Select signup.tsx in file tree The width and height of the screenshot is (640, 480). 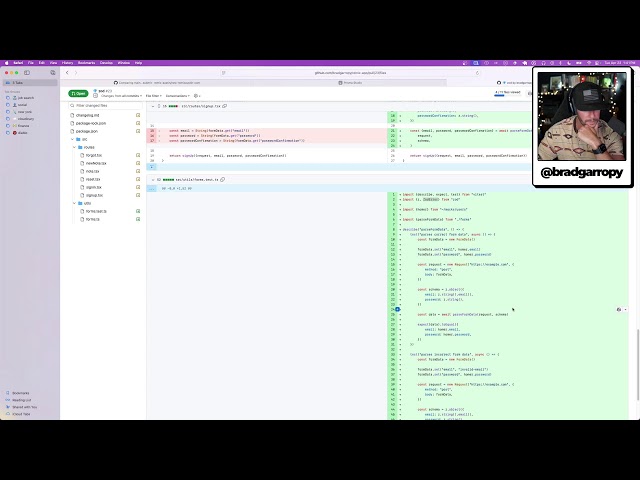pyautogui.click(x=94, y=195)
